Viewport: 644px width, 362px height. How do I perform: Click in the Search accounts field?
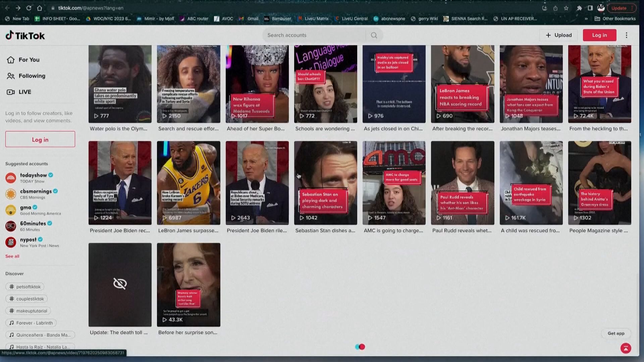click(x=314, y=35)
